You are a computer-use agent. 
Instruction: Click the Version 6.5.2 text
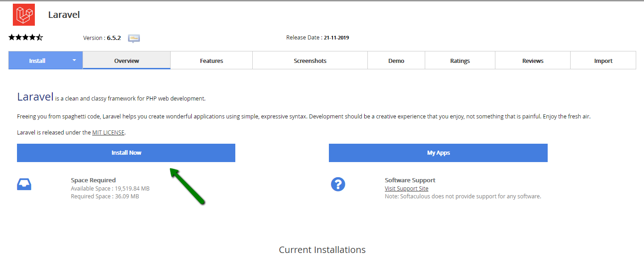click(x=102, y=38)
